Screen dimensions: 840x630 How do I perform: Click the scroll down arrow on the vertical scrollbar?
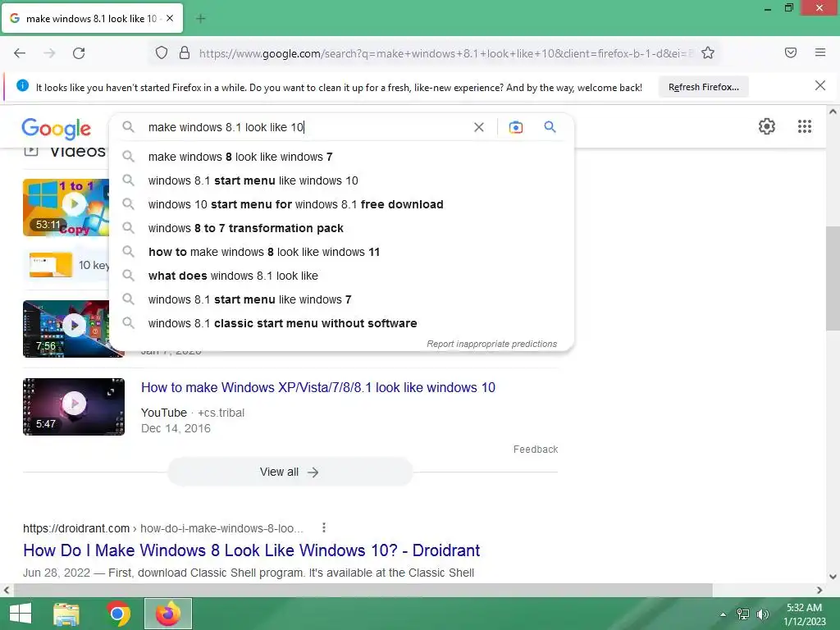(x=833, y=577)
